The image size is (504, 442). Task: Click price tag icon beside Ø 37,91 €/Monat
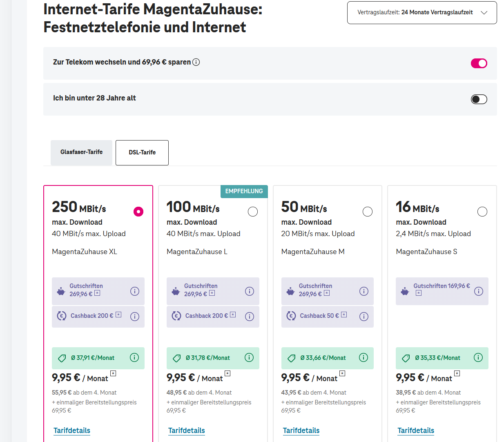pyautogui.click(x=62, y=358)
